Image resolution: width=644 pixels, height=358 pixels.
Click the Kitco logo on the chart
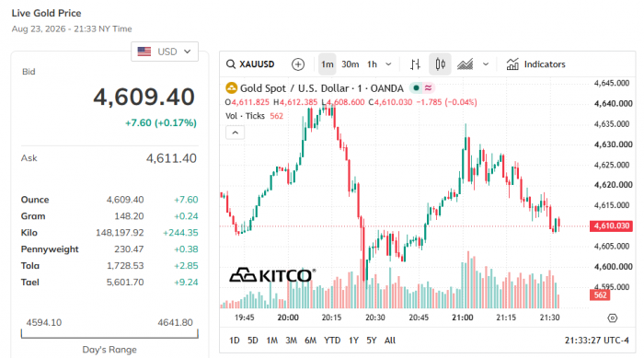[272, 275]
